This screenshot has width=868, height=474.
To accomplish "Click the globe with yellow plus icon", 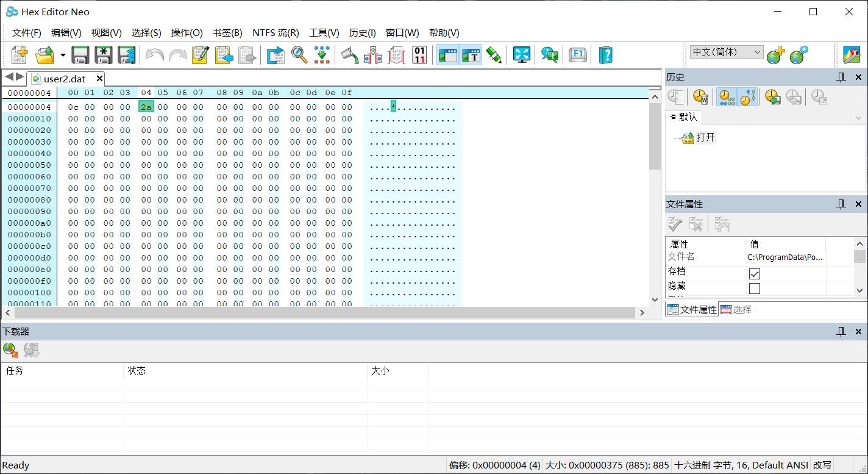I will click(x=775, y=55).
